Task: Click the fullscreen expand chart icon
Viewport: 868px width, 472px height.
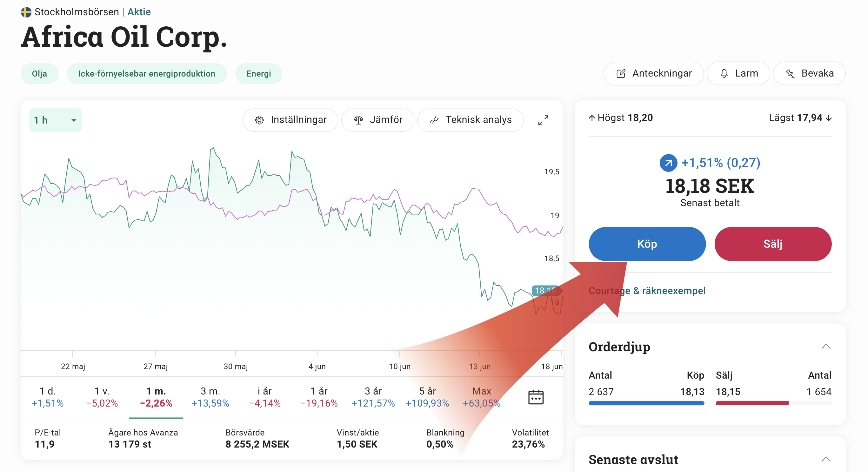Action: (x=543, y=120)
